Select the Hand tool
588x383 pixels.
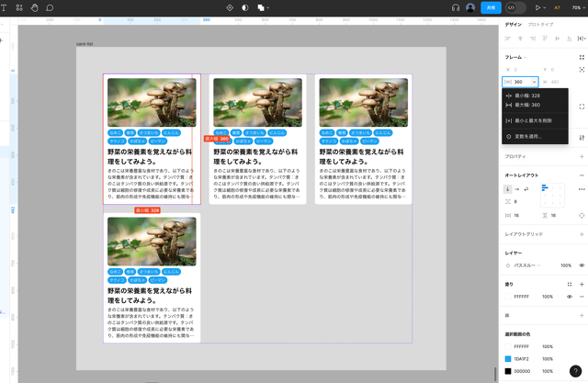(x=34, y=7)
